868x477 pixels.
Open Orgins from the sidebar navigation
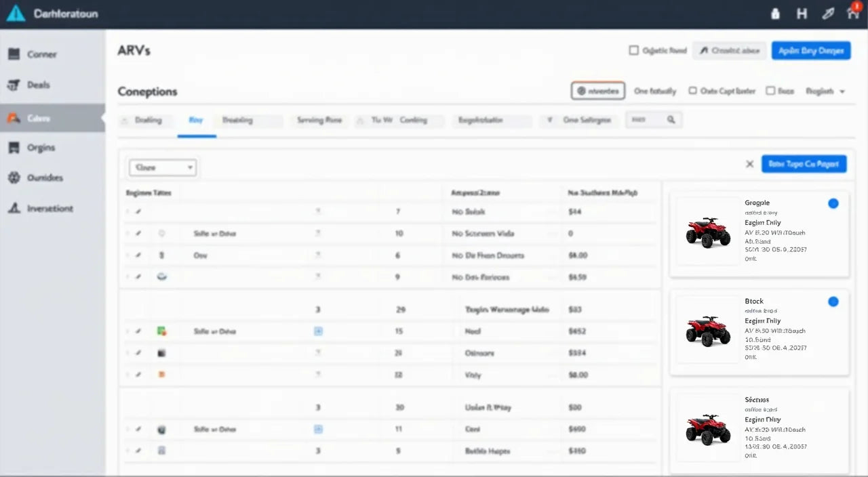41,147
